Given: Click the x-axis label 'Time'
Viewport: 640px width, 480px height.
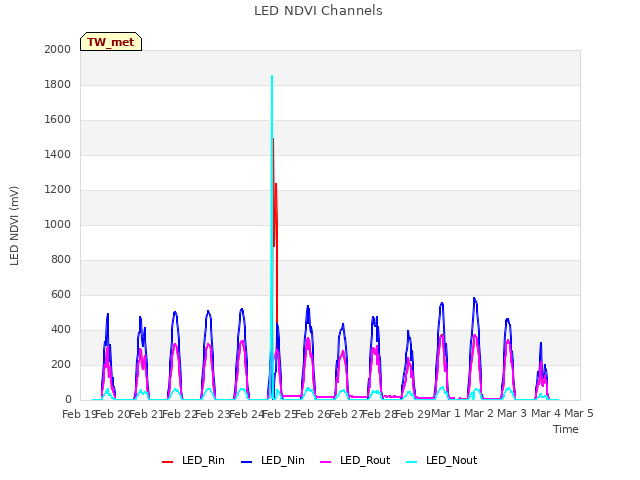Looking at the screenshot, I should click(566, 429).
